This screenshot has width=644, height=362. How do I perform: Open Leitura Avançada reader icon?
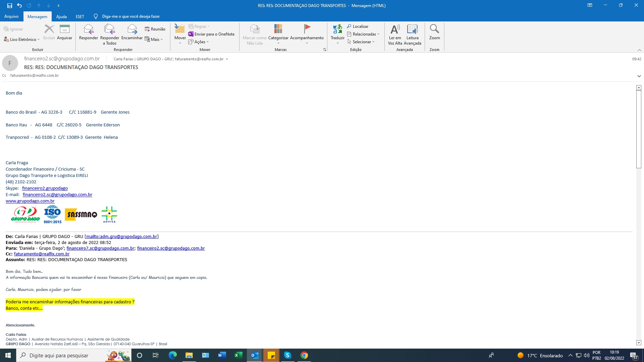[412, 30]
